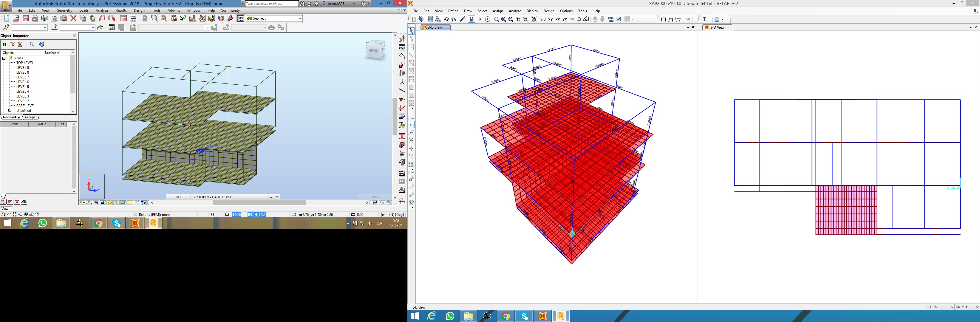Switch to XY plane view in SAP2000
The height and width of the screenshot is (322, 980).
550,19
